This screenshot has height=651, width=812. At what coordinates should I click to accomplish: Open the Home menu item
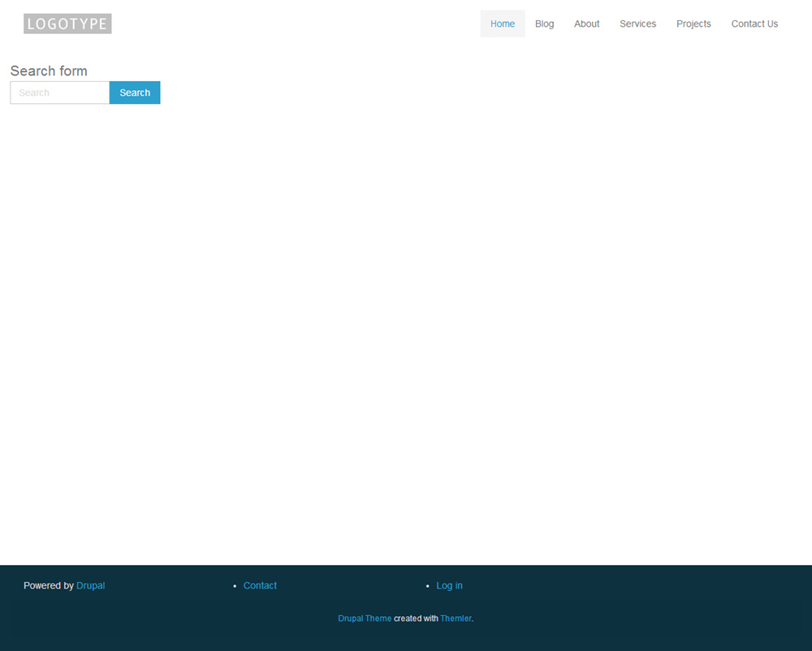[x=503, y=24]
